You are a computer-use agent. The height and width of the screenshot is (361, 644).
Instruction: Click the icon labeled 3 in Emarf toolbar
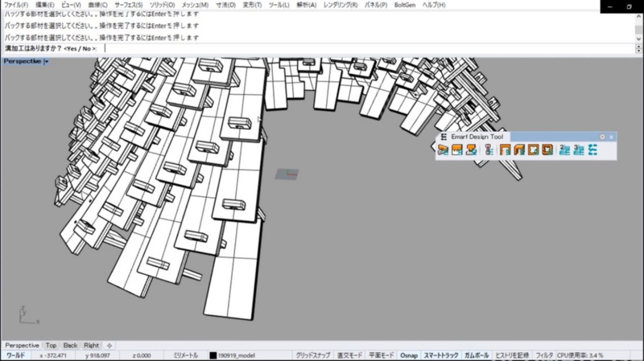(x=578, y=150)
